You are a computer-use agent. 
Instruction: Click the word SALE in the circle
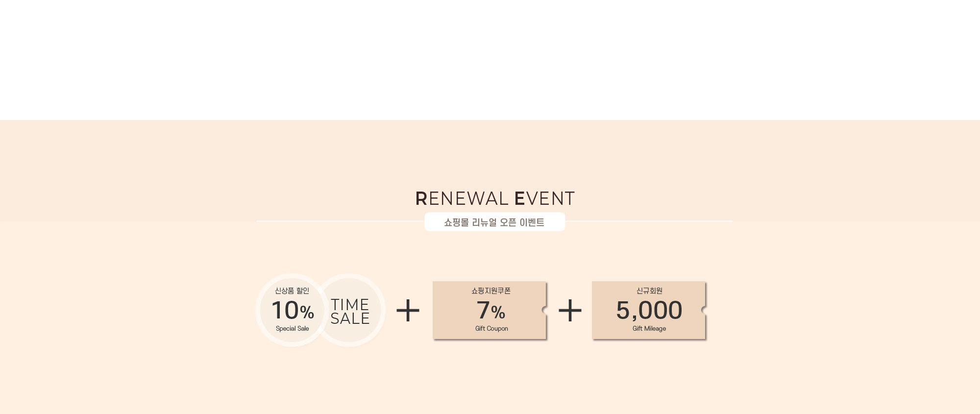coord(350,318)
